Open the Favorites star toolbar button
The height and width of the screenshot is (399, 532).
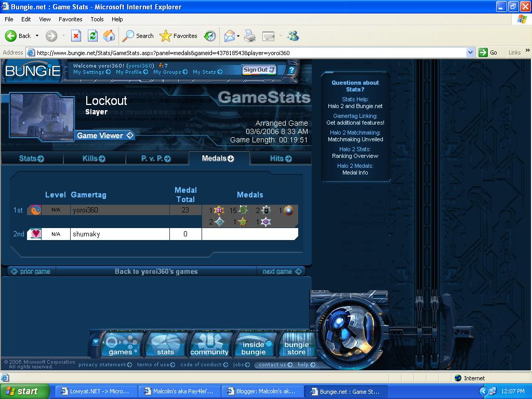[x=179, y=36]
